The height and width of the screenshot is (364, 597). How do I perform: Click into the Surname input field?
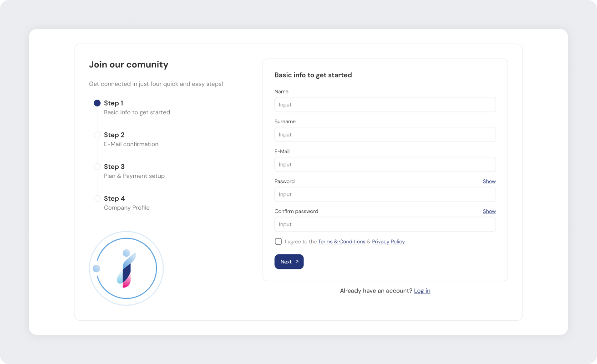coord(385,135)
